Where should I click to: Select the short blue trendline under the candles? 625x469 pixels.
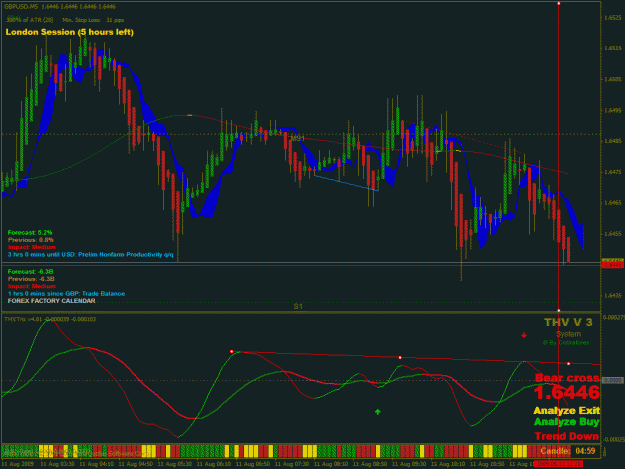pyautogui.click(x=346, y=183)
